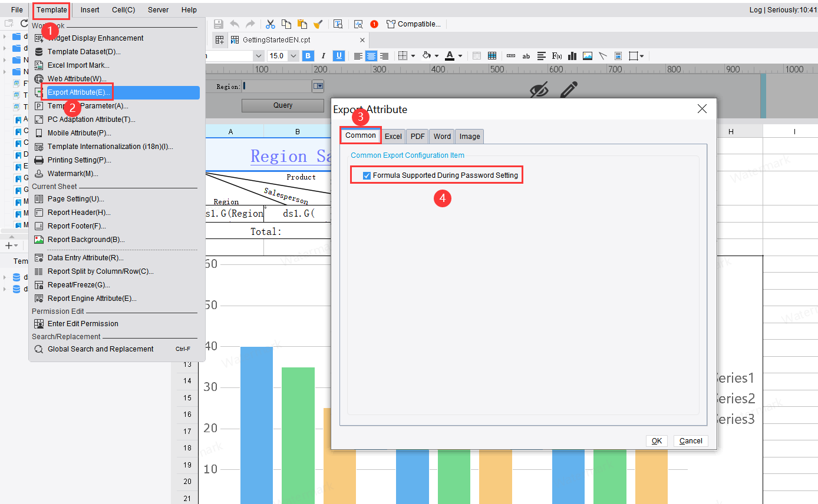Click the red notification badge icon
The height and width of the screenshot is (504, 818).
point(374,24)
